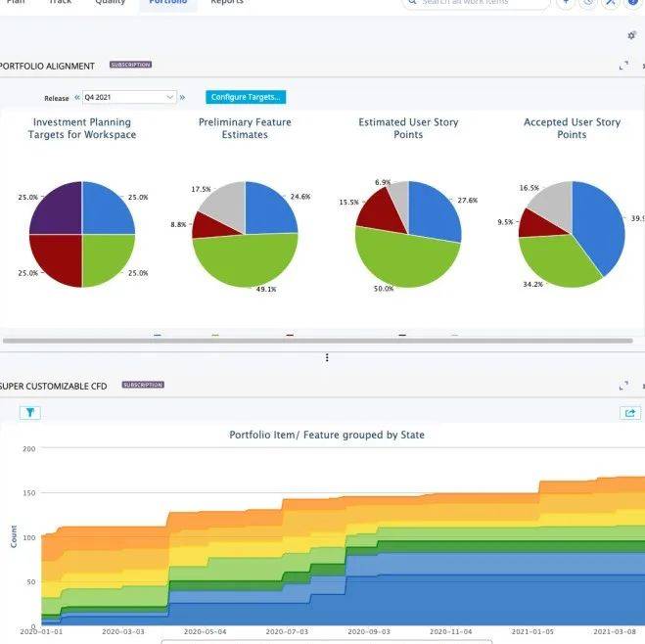Viewport: 645px width, 644px height.
Task: Click the plus create icon in header
Action: pyautogui.click(x=566, y=3)
